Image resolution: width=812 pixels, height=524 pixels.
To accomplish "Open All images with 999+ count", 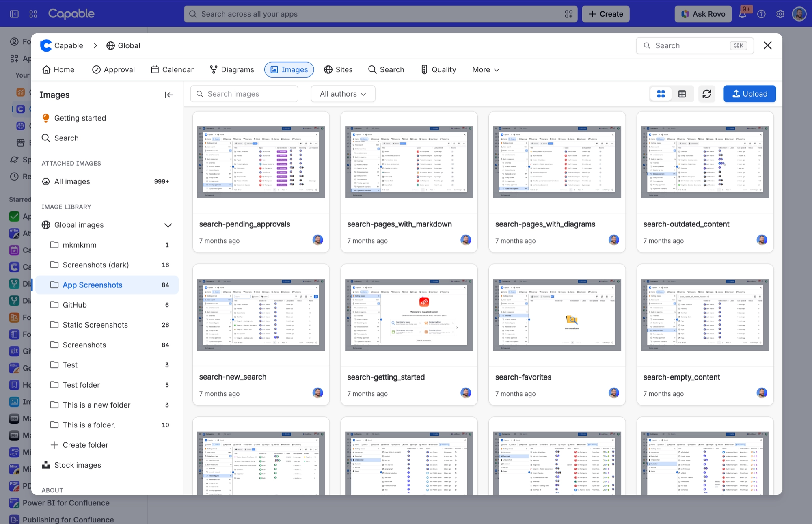I will click(x=107, y=181).
